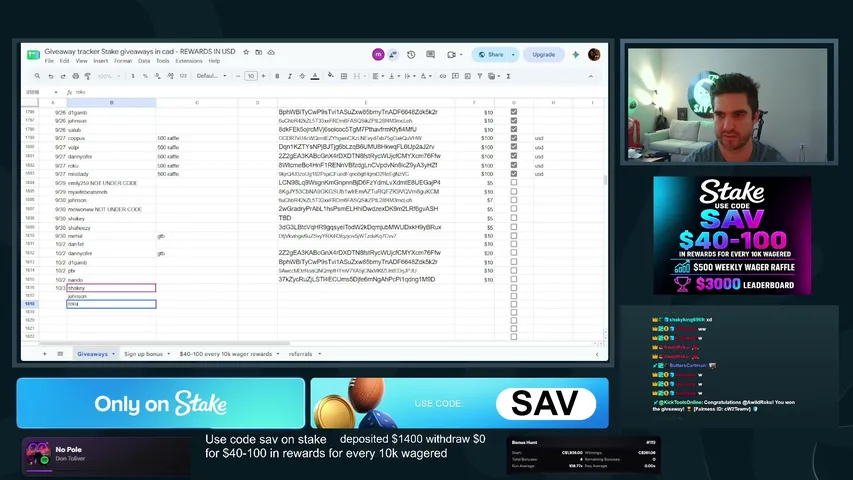Open the Extensions menu
The width and height of the screenshot is (853, 480).
click(x=189, y=61)
